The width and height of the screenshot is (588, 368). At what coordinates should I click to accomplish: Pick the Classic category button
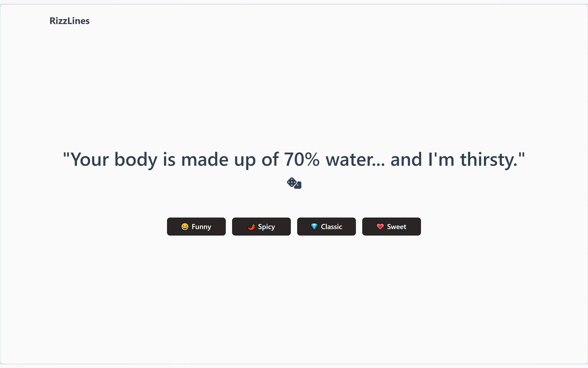326,227
